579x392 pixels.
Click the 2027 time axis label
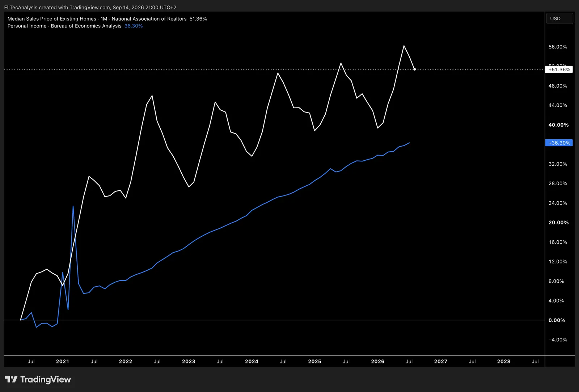(441, 361)
